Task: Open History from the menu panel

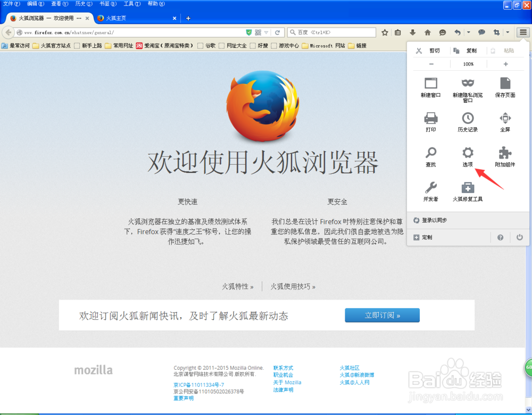Action: click(468, 122)
